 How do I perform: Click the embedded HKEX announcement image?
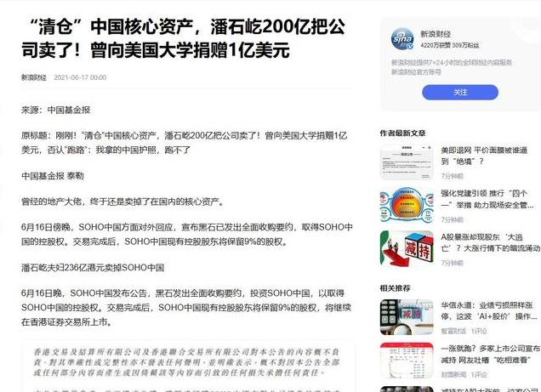tap(188, 366)
